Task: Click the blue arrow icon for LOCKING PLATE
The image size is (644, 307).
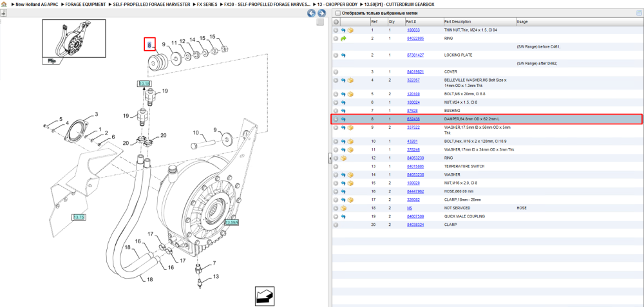Action: click(x=343, y=55)
